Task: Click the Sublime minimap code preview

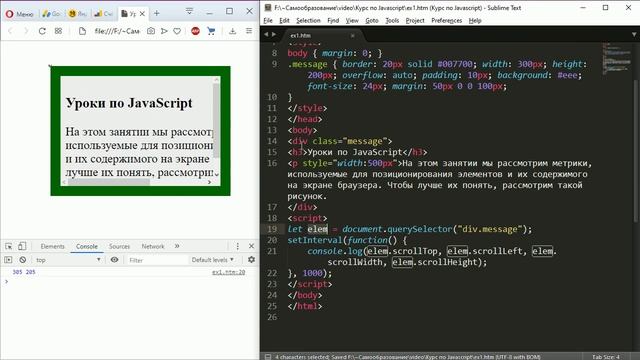Action: point(616,58)
